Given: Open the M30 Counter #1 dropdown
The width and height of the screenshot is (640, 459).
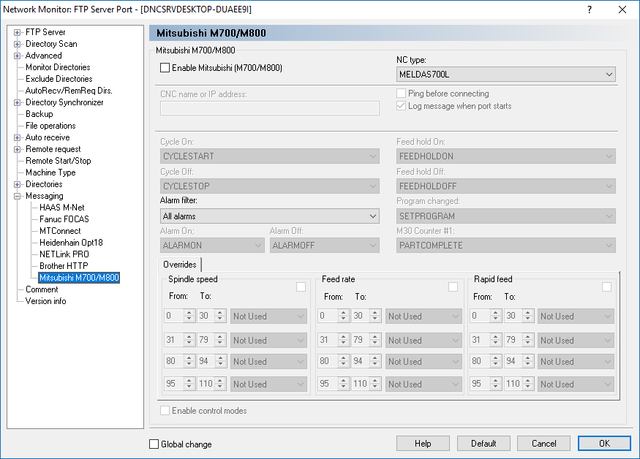Looking at the screenshot, I should (x=506, y=246).
